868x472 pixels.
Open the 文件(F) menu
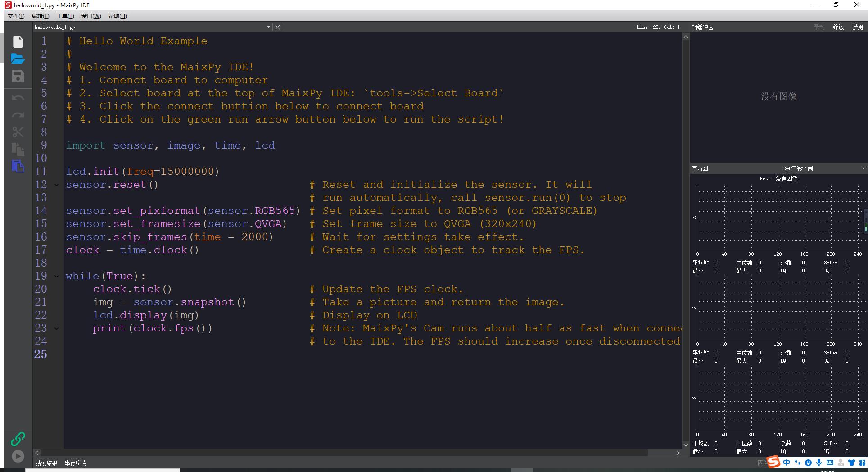point(16,16)
